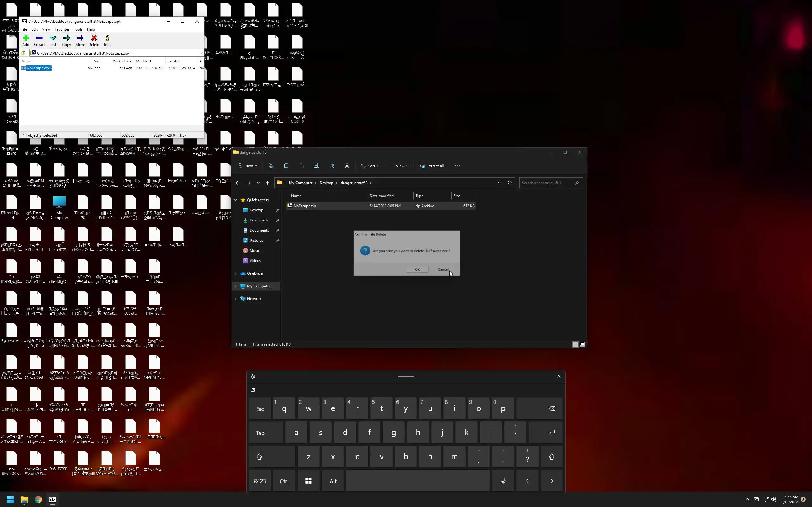
Task: Click the red Delete icon in 7-Zip
Action: click(94, 40)
